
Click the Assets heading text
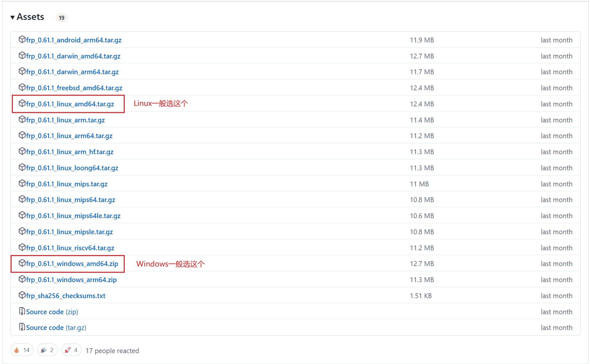pos(30,17)
